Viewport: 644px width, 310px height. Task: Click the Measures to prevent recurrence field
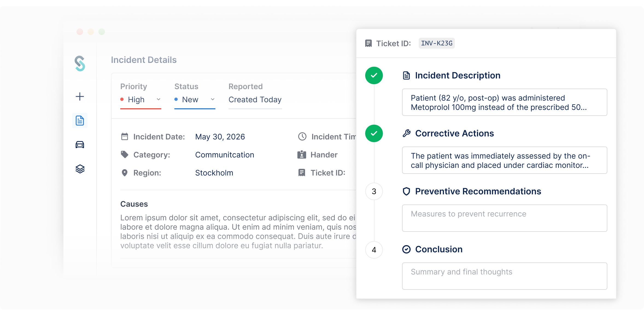(505, 218)
